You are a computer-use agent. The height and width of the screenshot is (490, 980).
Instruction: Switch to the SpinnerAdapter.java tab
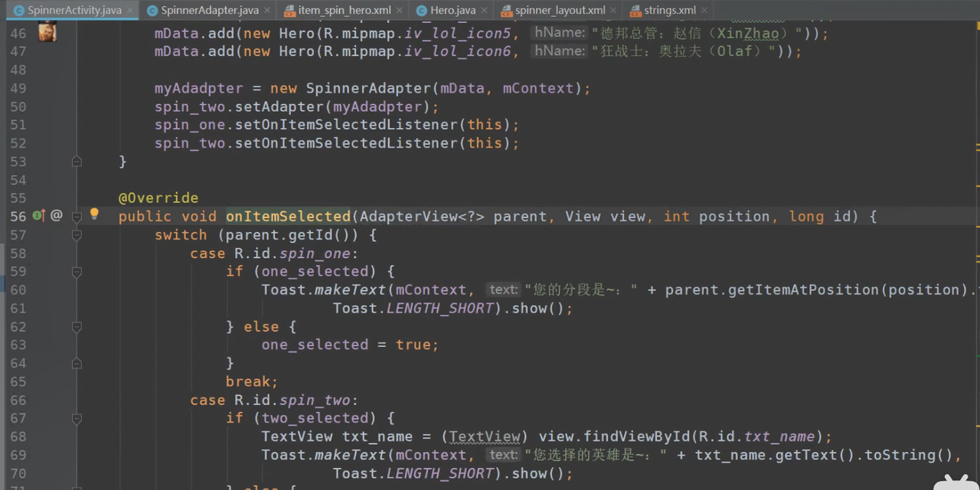(x=208, y=11)
